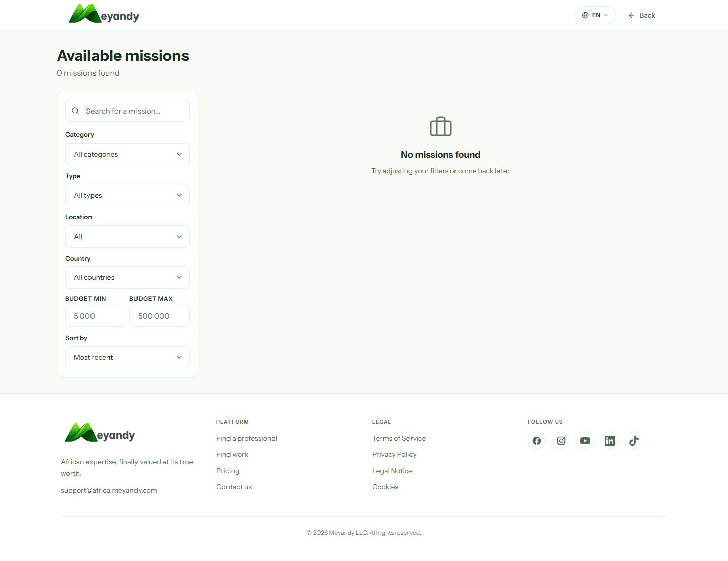Image resolution: width=728 pixels, height=561 pixels.
Task: Click the Meyandy logo in footer
Action: pos(100,433)
